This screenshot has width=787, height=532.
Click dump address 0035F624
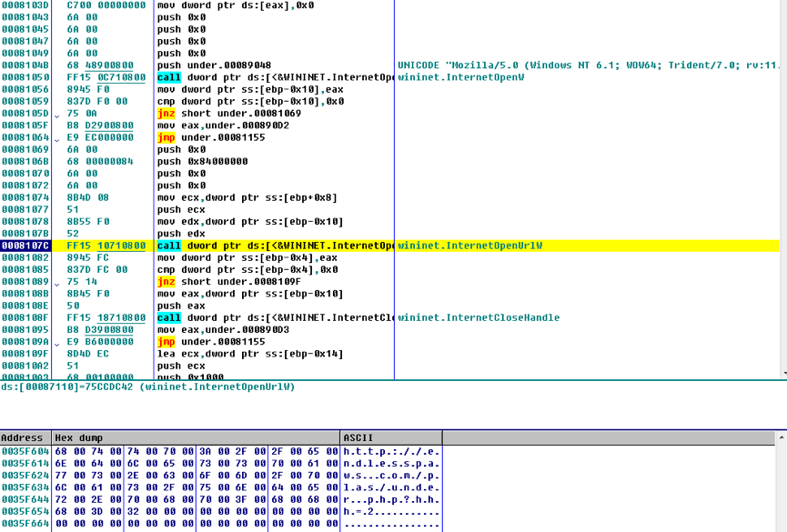[x=25, y=476]
